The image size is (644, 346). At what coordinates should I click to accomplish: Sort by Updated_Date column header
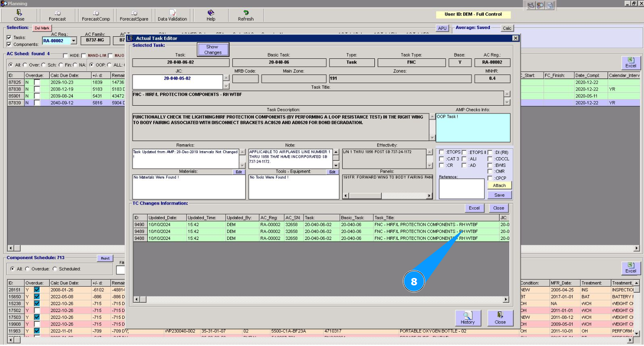167,217
